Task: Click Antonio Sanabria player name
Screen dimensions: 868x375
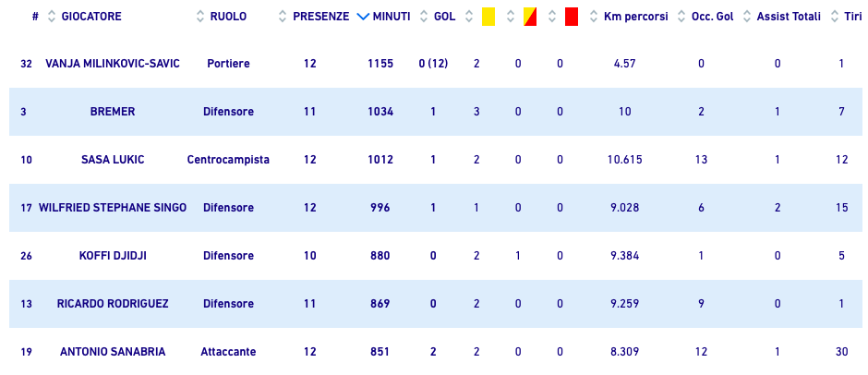Action: [x=113, y=352]
